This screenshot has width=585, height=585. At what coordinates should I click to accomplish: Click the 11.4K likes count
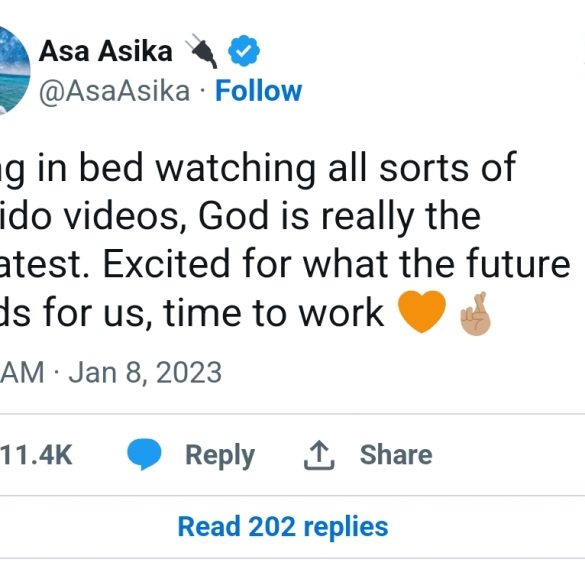click(x=36, y=454)
